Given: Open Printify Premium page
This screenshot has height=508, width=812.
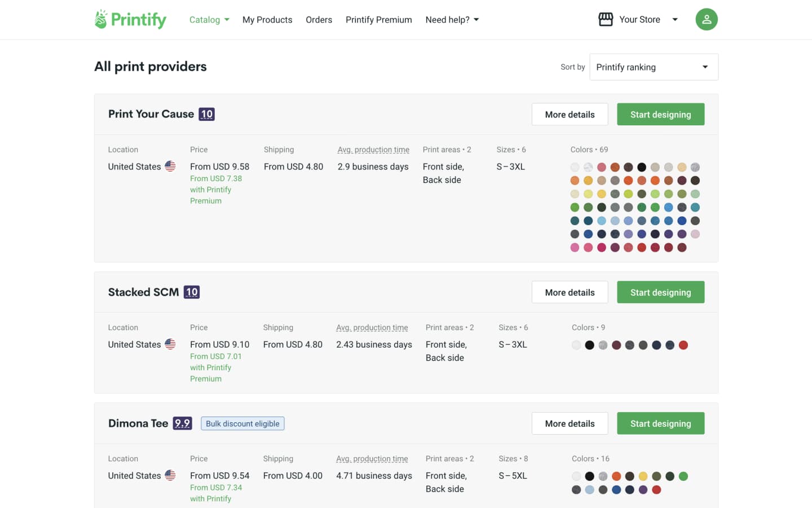Looking at the screenshot, I should click(x=379, y=20).
